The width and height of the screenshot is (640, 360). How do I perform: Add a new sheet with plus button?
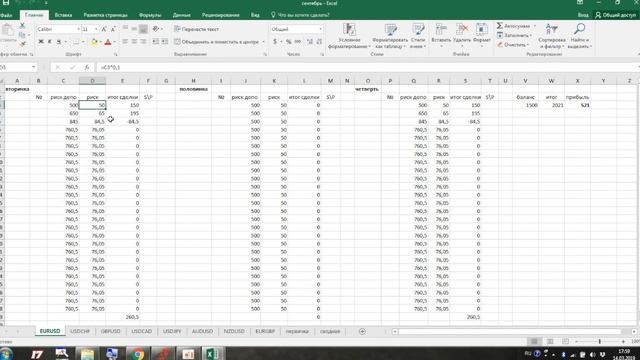click(x=362, y=331)
